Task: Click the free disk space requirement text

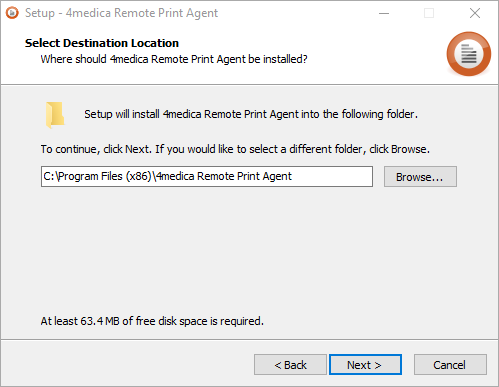Action: coord(152,321)
